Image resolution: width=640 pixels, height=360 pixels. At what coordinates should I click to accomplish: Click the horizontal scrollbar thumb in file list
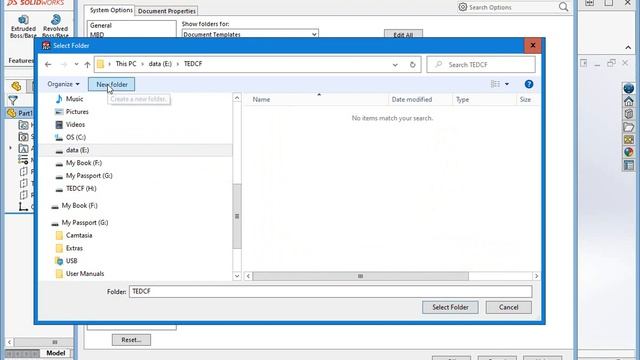pyautogui.click(x=360, y=276)
